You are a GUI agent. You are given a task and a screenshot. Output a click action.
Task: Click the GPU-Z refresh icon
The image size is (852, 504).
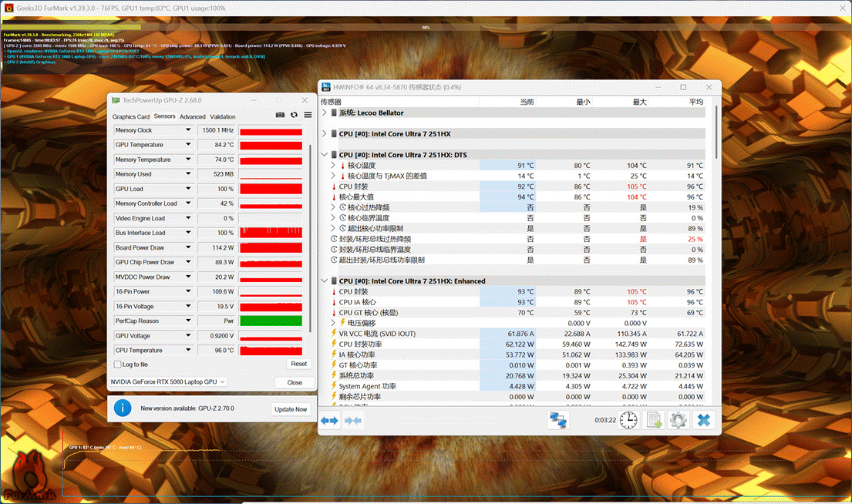294,115
